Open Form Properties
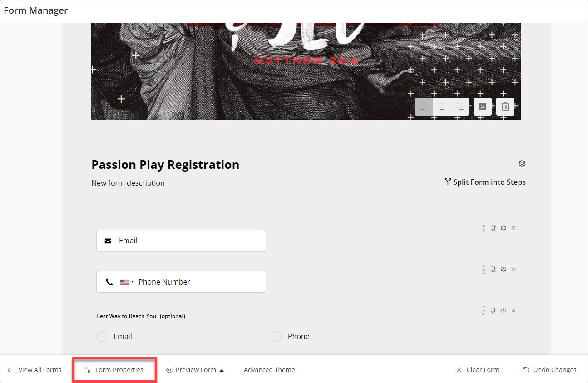 click(114, 370)
